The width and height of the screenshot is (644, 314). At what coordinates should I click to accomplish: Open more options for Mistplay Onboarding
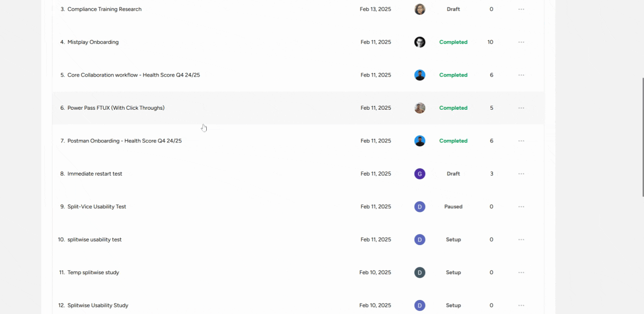(521, 42)
